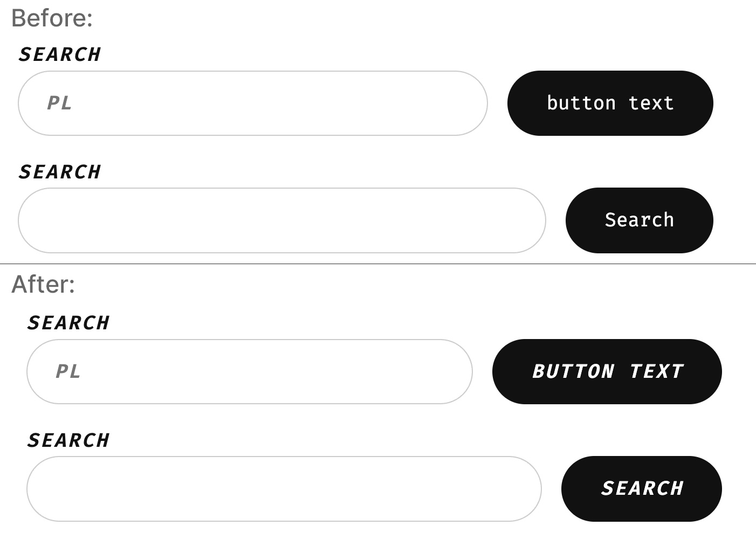Viewport: 756px width, 539px height.
Task: Click the input field with "PL" placeholder in Before
Action: [x=252, y=103]
